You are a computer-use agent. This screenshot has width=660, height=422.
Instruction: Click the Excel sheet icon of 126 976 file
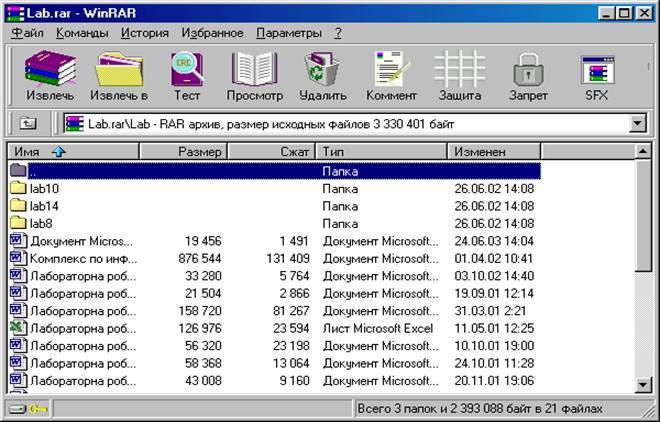18,328
